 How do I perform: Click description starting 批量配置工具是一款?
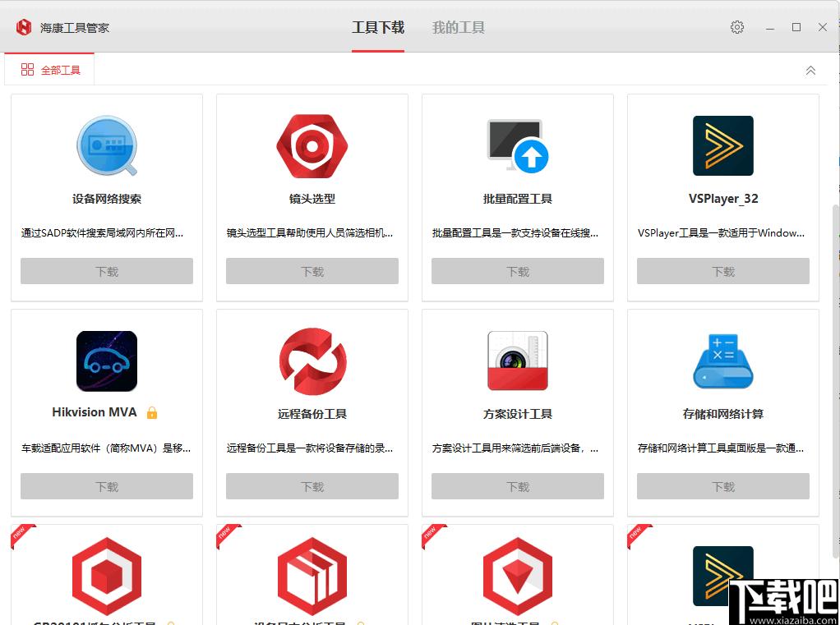coord(515,232)
